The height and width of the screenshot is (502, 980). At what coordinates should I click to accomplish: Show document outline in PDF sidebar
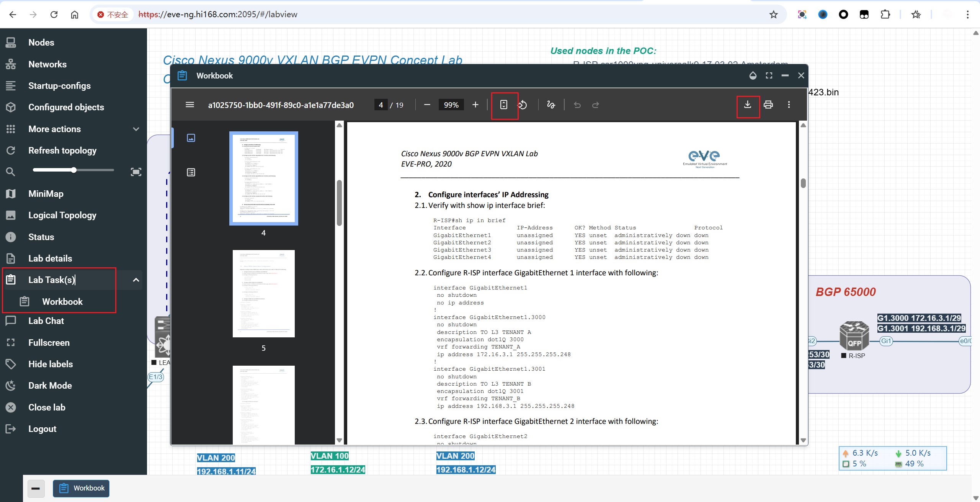coord(191,172)
